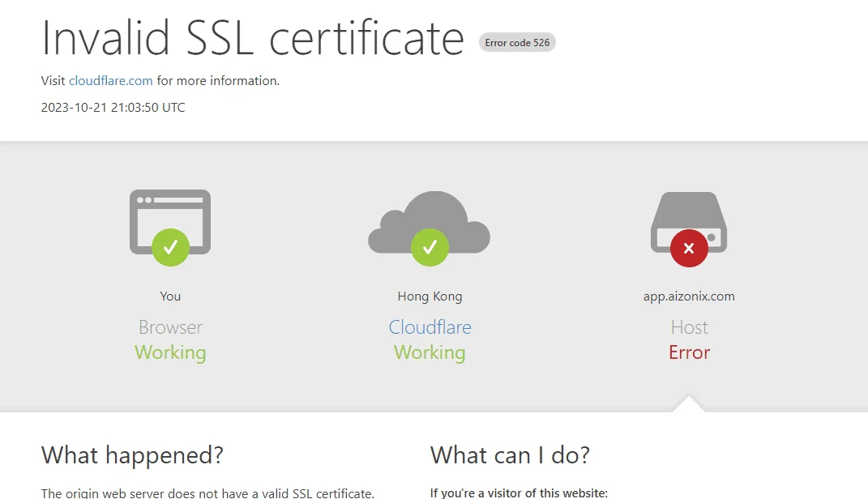Click the Host label
Image resolution: width=868 pixels, height=499 pixels.
click(x=689, y=327)
